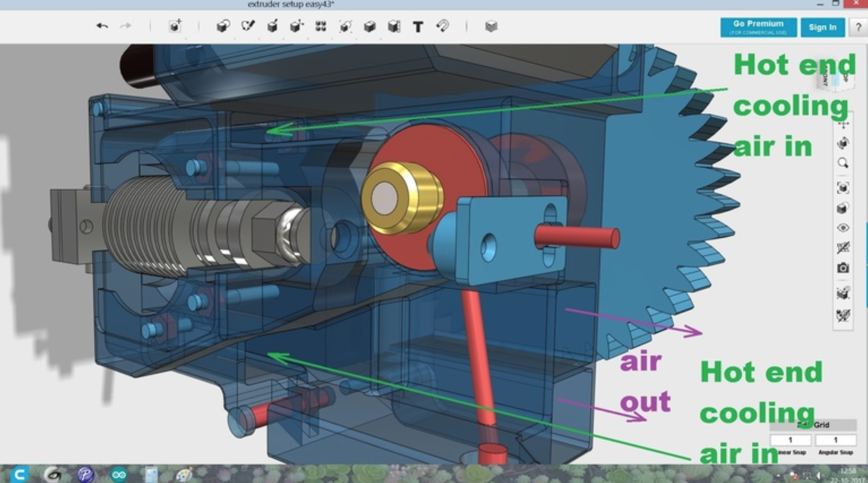Take a screenshot with camera icon
Viewport: 868px width, 483px height.
coord(843,269)
